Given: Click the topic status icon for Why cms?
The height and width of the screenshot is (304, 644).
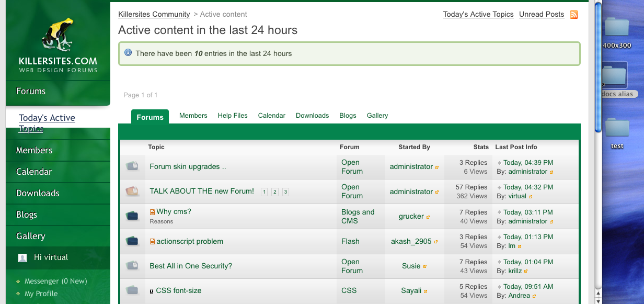Looking at the screenshot, I should [132, 216].
